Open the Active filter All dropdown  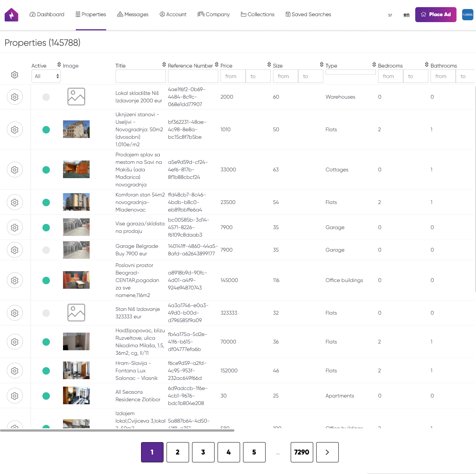tap(46, 76)
